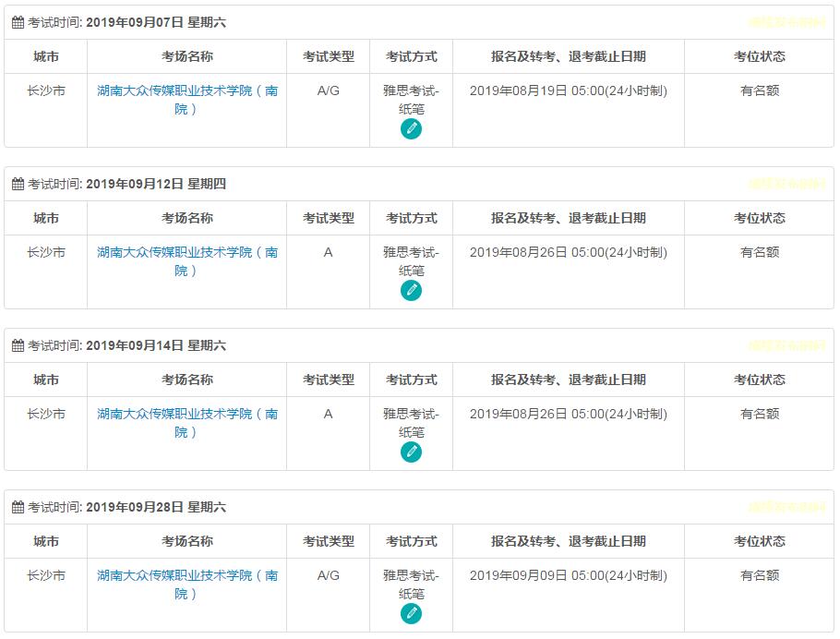Click the deadline 2019年08月19日 05:00 cell
840x639 pixels.
[x=568, y=90]
